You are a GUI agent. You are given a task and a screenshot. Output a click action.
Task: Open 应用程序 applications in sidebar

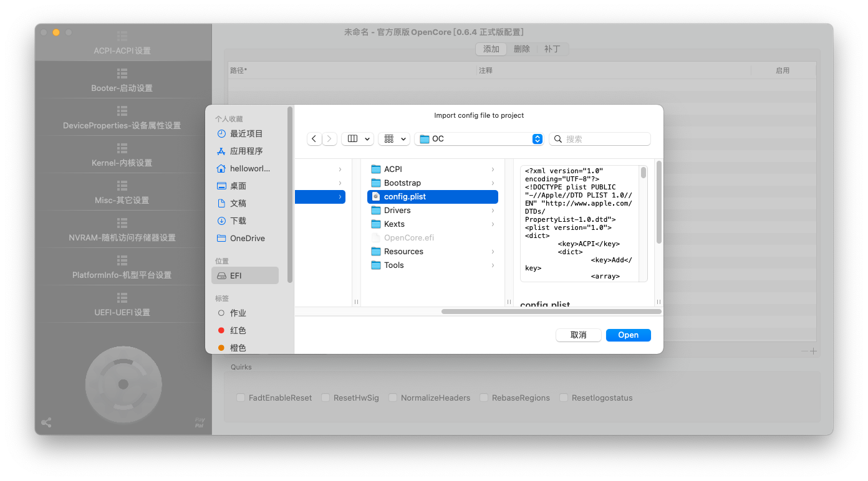[x=245, y=151]
